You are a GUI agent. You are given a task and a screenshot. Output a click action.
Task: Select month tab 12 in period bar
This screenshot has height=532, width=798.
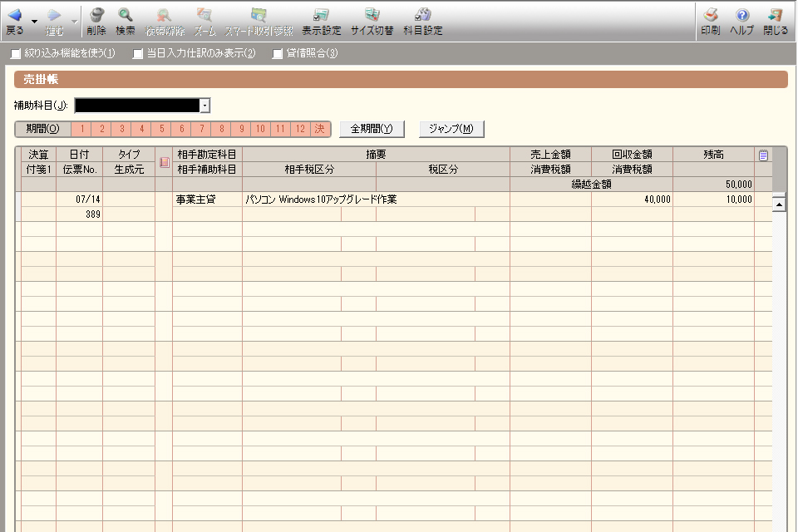click(300, 129)
